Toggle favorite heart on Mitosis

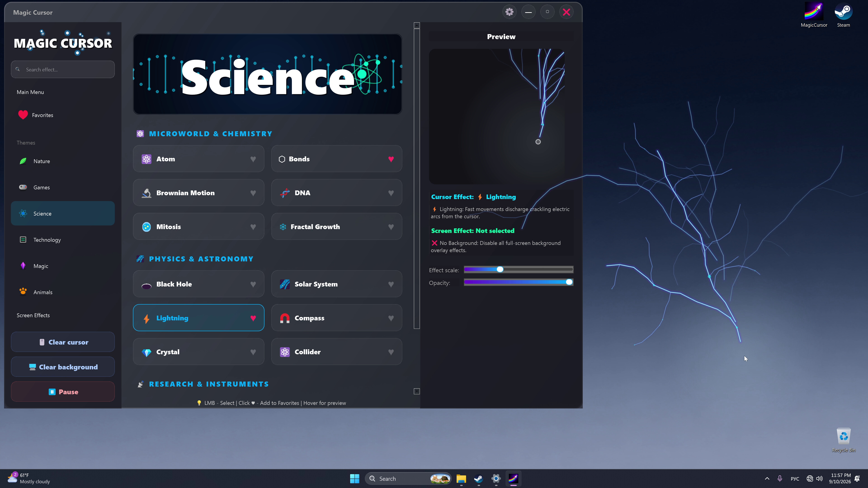253,227
